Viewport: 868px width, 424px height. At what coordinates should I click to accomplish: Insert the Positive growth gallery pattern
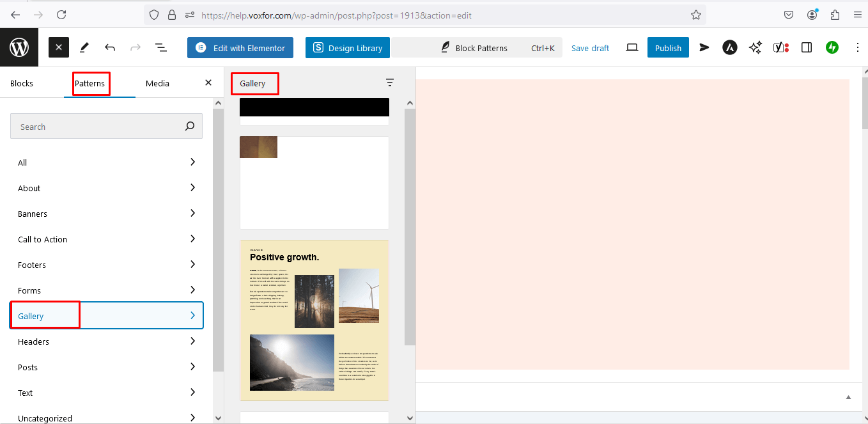[x=314, y=320]
